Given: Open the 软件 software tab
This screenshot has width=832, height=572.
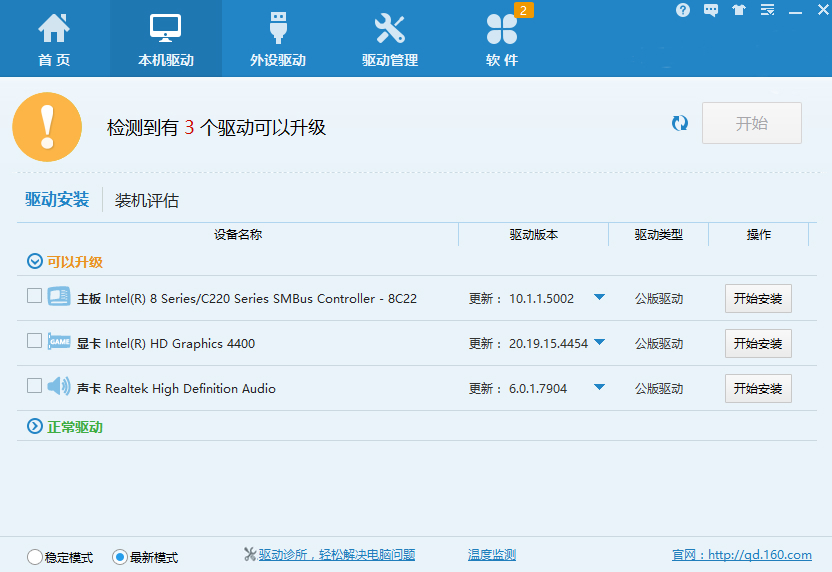Looking at the screenshot, I should click(x=501, y=39).
